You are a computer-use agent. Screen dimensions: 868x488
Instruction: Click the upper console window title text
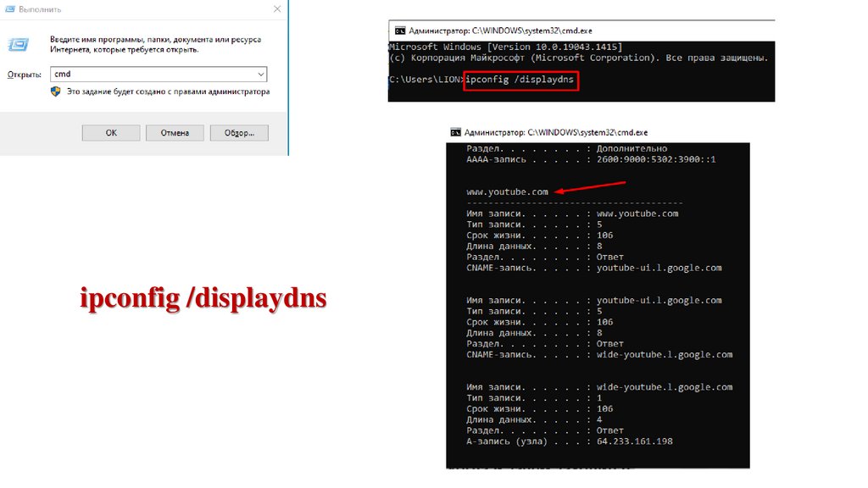pos(500,31)
